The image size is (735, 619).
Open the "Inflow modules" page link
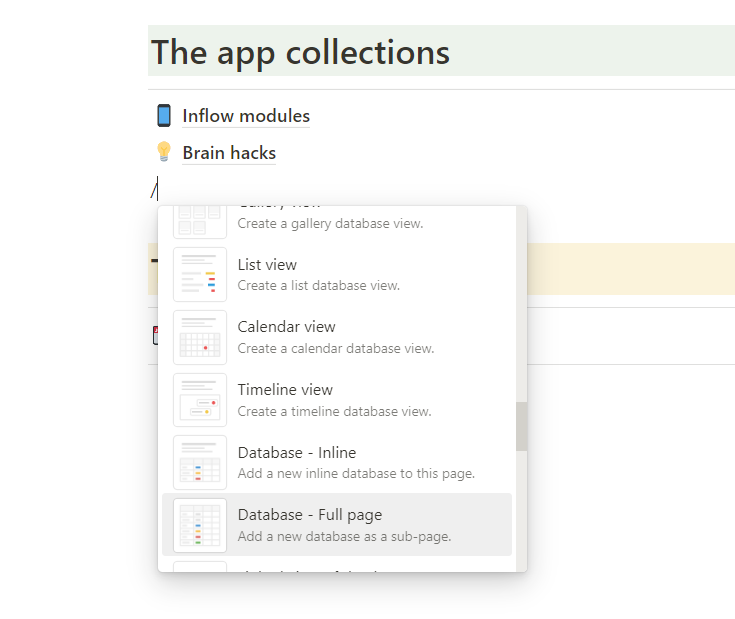pyautogui.click(x=246, y=116)
